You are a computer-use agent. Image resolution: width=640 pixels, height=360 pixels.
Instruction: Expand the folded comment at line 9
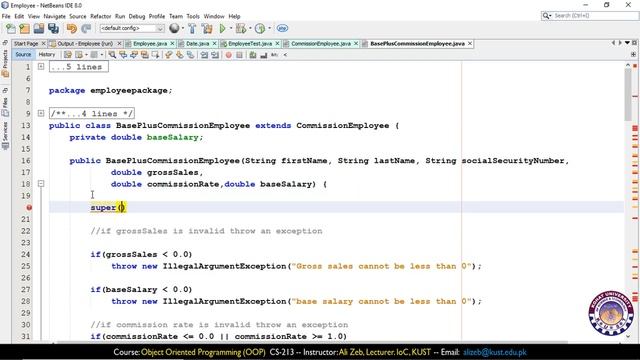click(x=41, y=113)
